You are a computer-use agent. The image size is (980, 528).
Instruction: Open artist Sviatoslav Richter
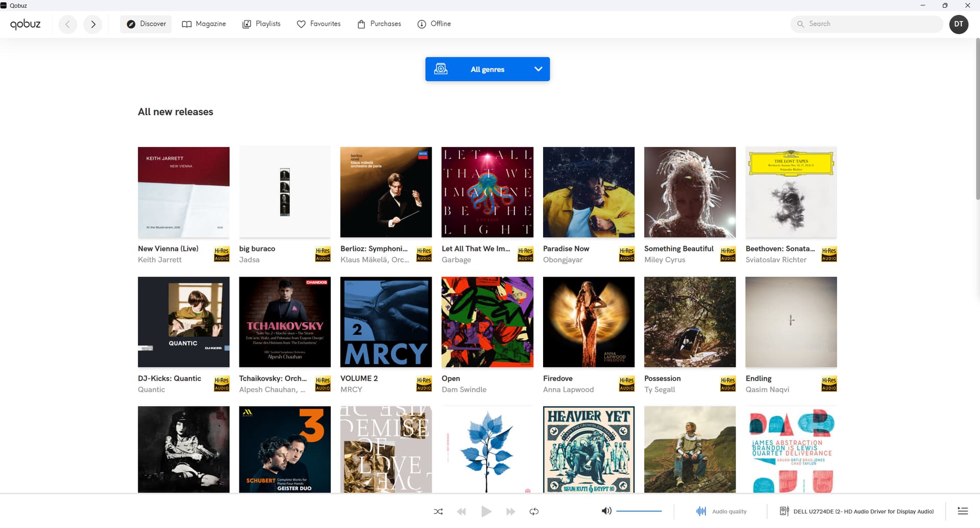pyautogui.click(x=776, y=260)
